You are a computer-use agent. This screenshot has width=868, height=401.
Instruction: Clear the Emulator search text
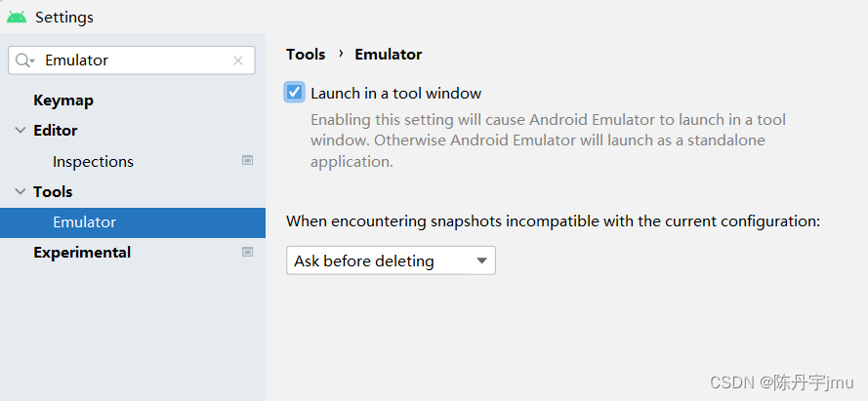238,60
